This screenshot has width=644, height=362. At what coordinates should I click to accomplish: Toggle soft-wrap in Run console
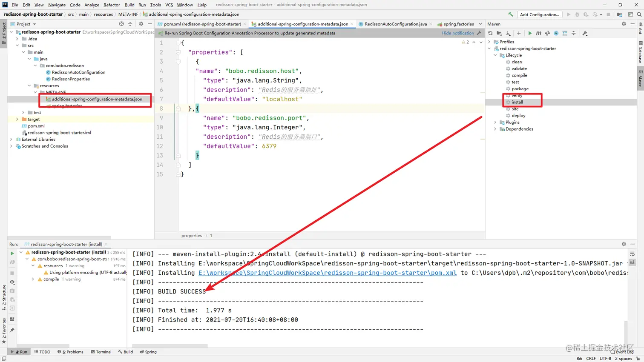[x=632, y=254]
